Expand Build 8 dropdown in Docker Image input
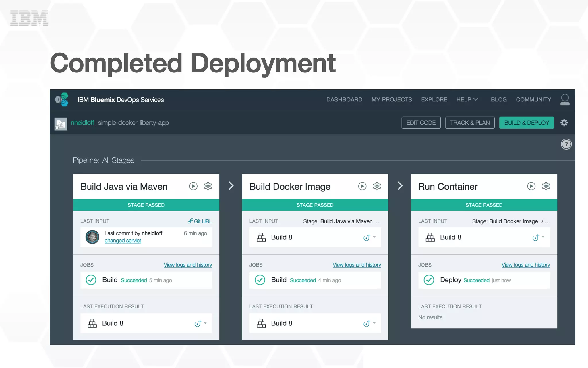The width and height of the screenshot is (588, 368). (x=374, y=237)
